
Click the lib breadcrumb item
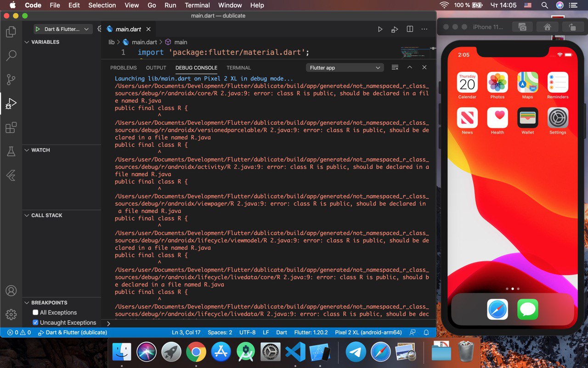pyautogui.click(x=112, y=42)
